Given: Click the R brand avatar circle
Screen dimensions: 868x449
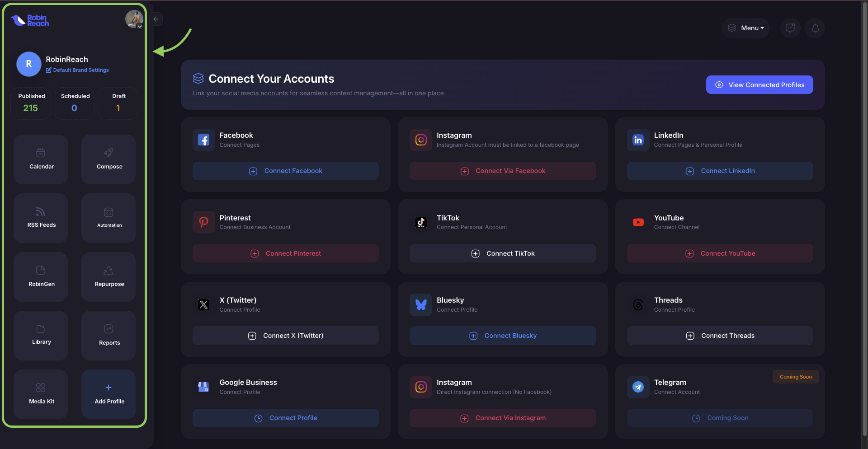Looking at the screenshot, I should click(29, 64).
